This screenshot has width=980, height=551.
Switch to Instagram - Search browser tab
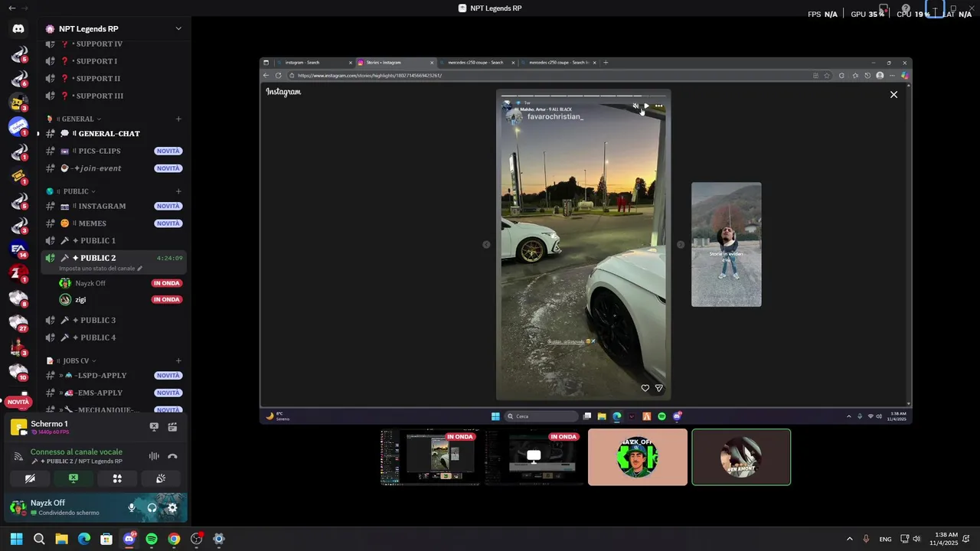[314, 63]
